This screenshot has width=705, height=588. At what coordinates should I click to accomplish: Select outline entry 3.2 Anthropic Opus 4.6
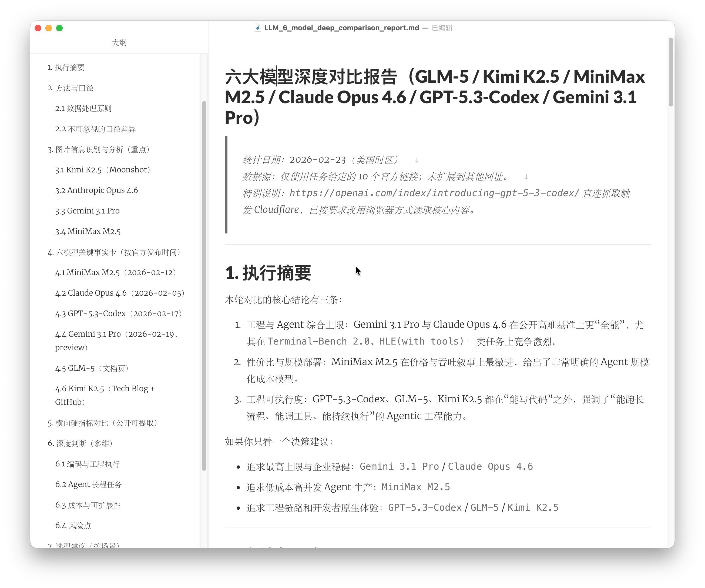pos(96,191)
